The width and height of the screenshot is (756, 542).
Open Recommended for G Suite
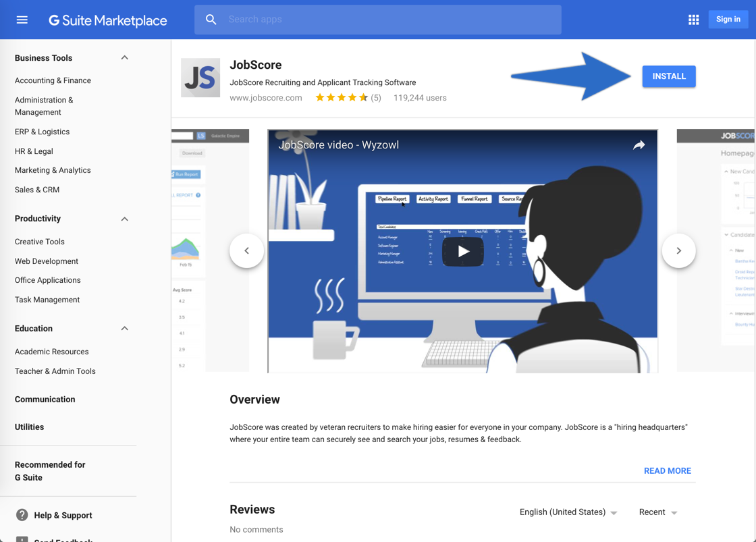coord(50,471)
